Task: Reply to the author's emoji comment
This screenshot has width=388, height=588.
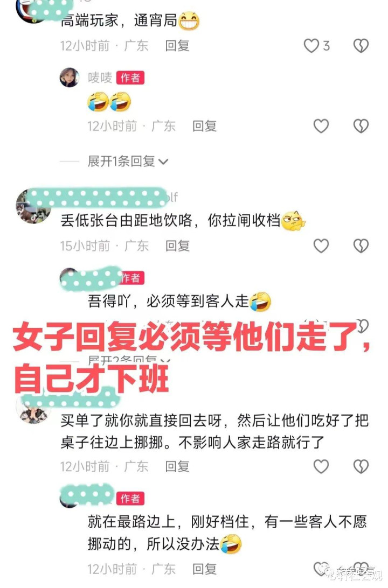Action: point(204,126)
